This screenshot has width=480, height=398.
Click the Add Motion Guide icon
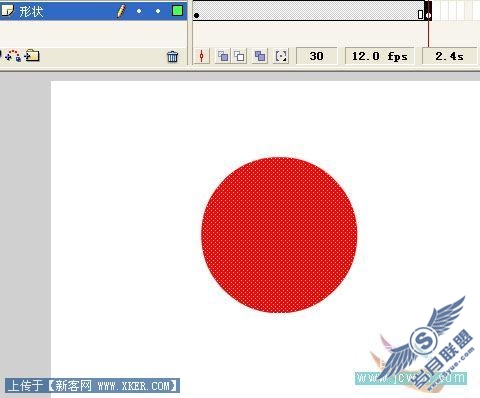point(13,56)
